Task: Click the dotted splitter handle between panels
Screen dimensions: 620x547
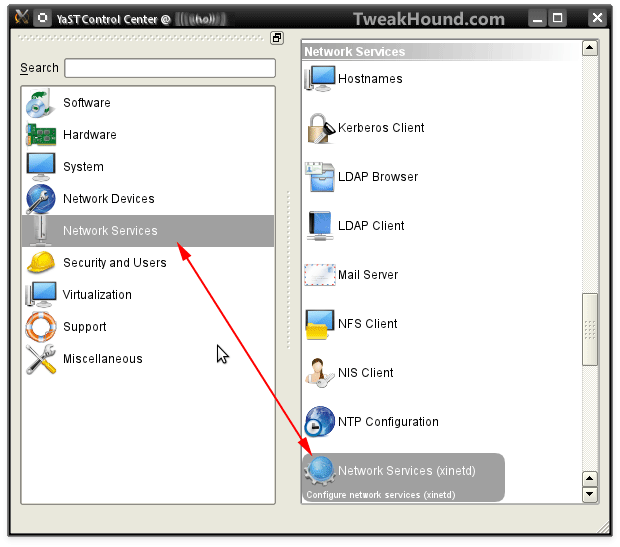Action: click(x=288, y=270)
